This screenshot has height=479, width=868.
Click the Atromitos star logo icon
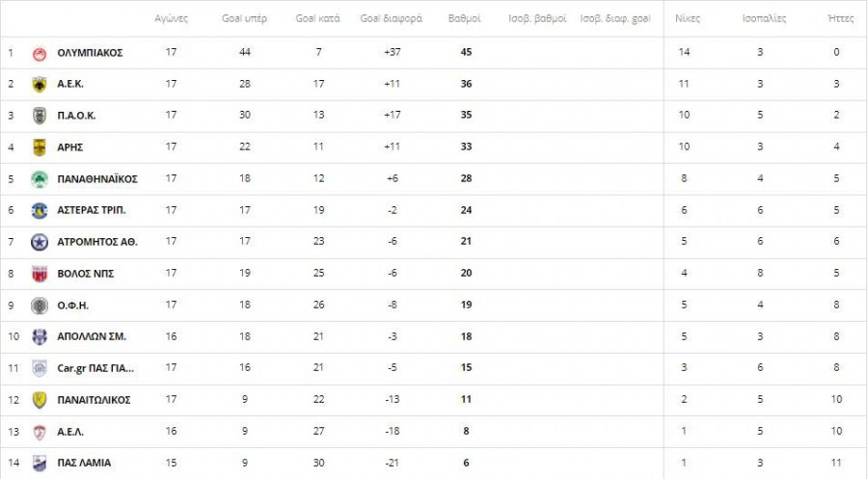[40, 242]
